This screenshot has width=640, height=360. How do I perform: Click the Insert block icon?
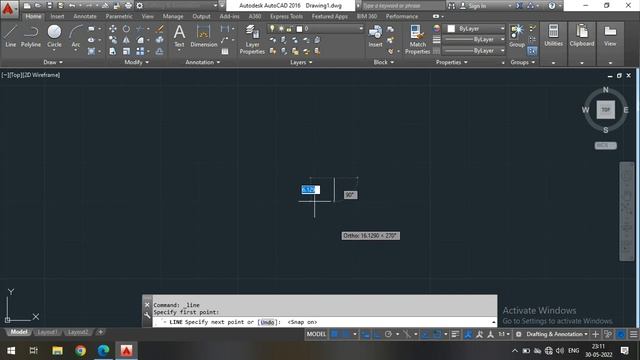coord(375,36)
